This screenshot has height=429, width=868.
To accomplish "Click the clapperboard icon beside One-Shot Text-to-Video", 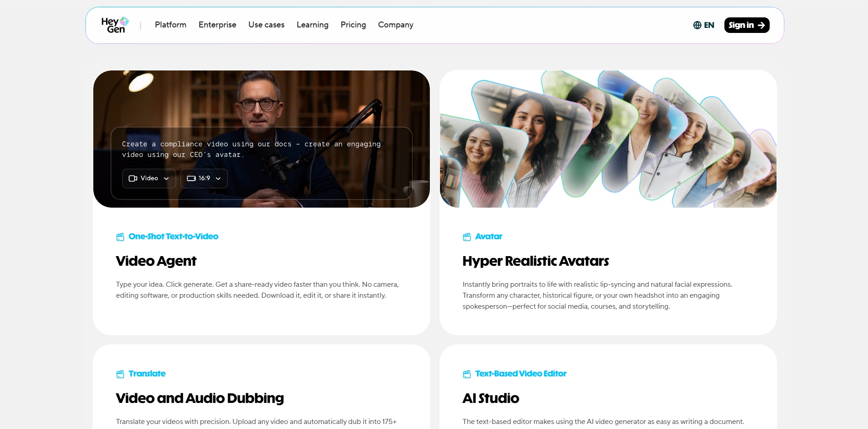I will click(x=120, y=237).
